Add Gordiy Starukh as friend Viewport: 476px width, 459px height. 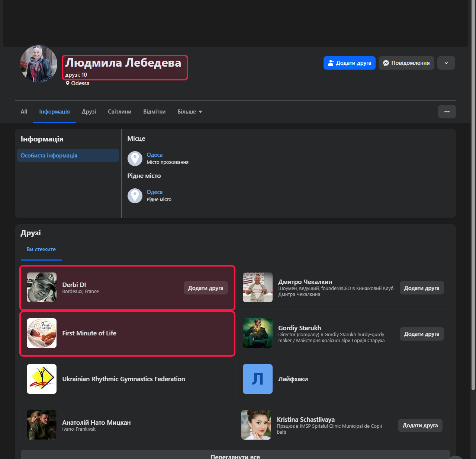point(422,334)
